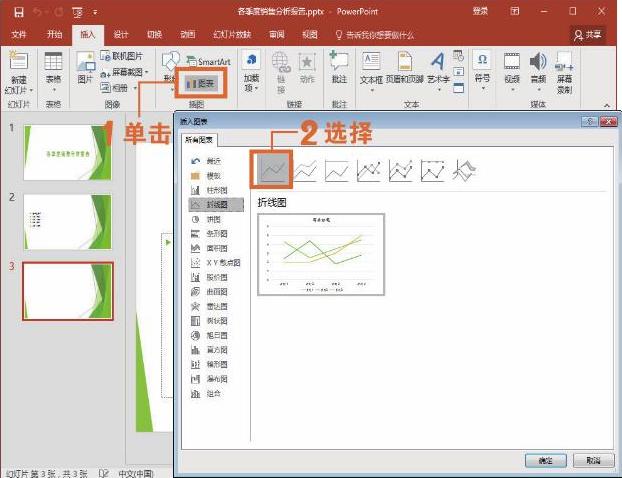Switch to the 设计 Design tab
Viewport: 622px width, 478px height.
pos(121,35)
